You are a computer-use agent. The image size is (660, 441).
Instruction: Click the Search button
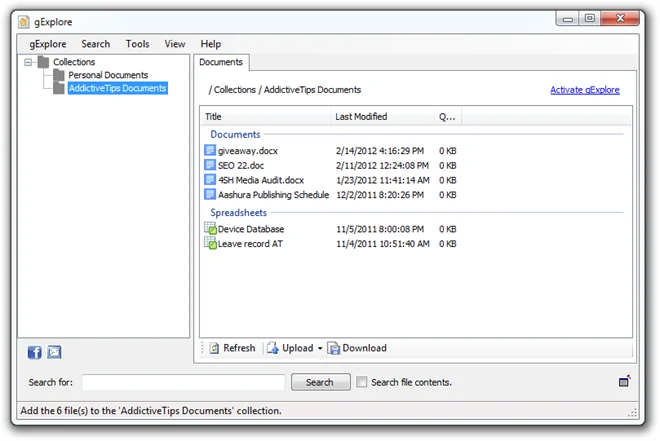[320, 382]
